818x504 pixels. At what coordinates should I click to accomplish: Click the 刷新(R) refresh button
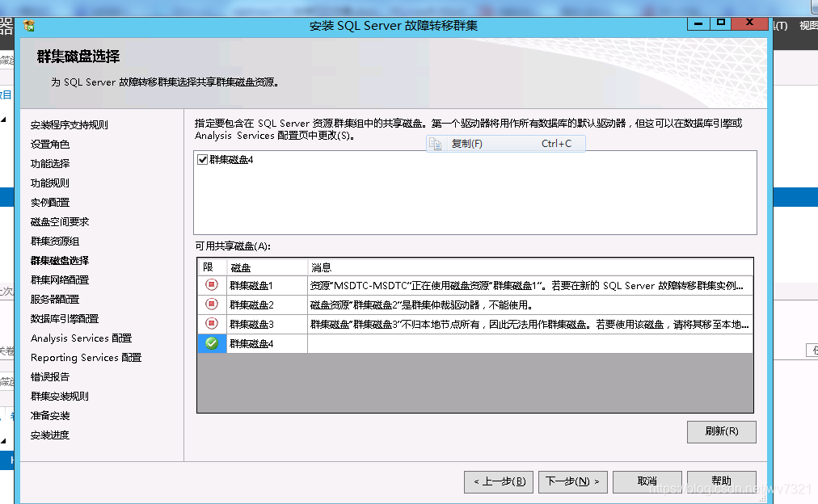point(721,431)
